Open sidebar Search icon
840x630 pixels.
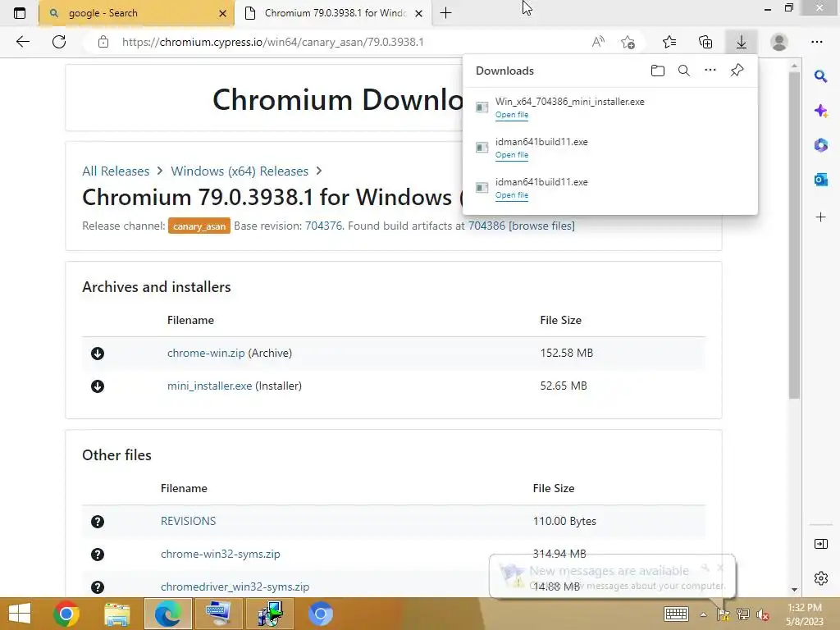pyautogui.click(x=820, y=76)
